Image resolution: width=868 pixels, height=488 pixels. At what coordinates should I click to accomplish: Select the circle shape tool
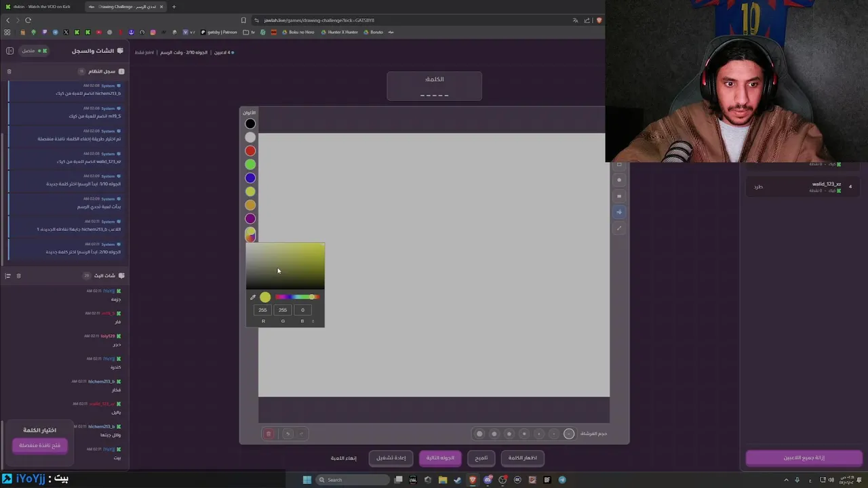pos(619,180)
